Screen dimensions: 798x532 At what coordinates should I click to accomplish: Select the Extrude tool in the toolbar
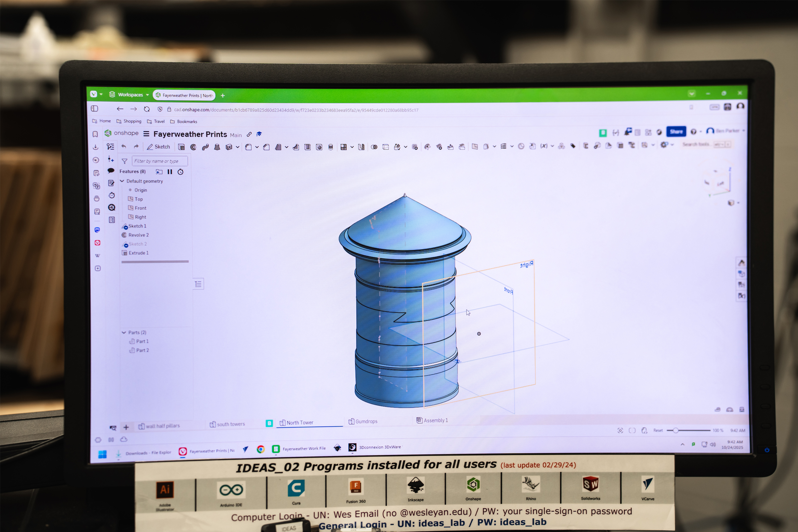coord(181,147)
